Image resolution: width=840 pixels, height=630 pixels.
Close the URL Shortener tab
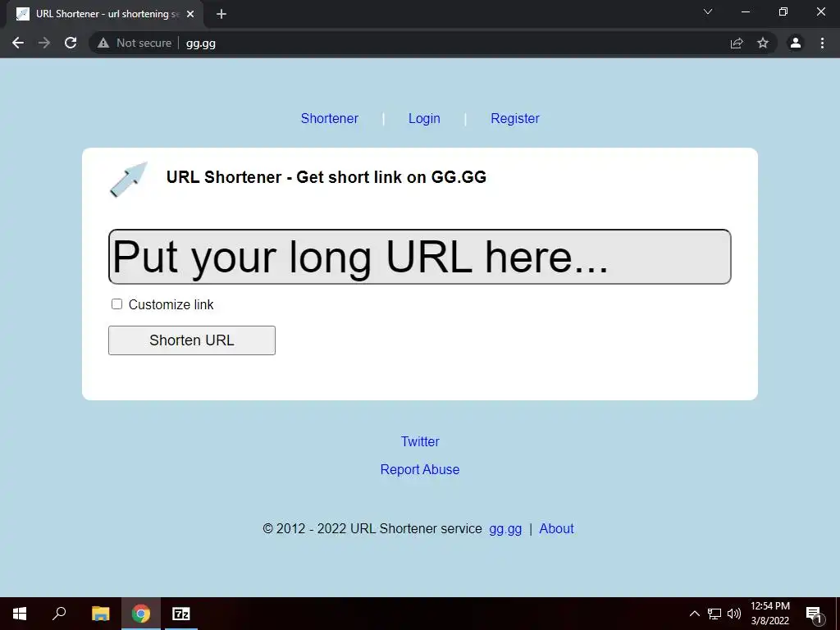pyautogui.click(x=190, y=14)
